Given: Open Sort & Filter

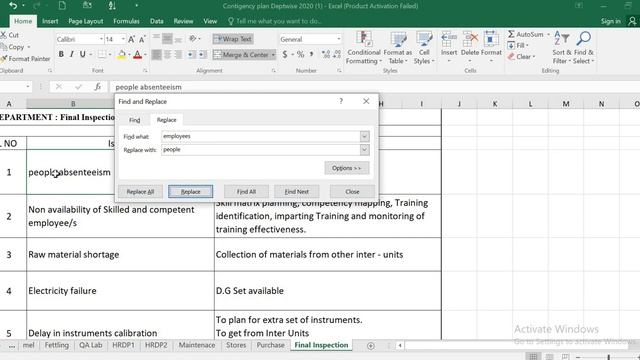Looking at the screenshot, I should click(562, 48).
